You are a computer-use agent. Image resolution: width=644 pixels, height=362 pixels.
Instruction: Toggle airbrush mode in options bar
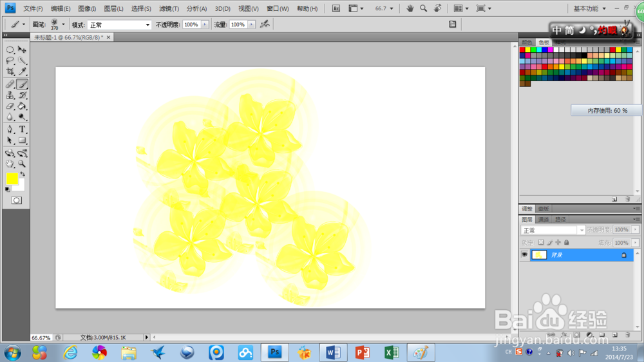coord(265,24)
